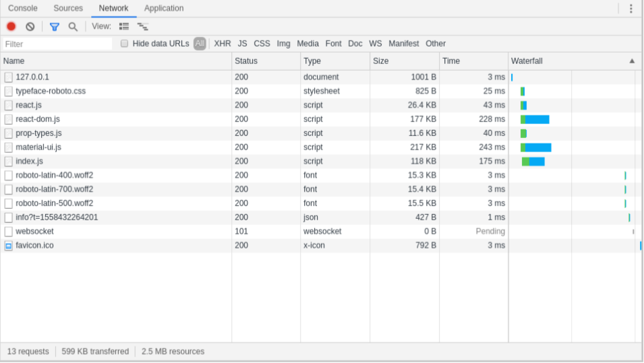Switch to the Console tab

pos(23,8)
